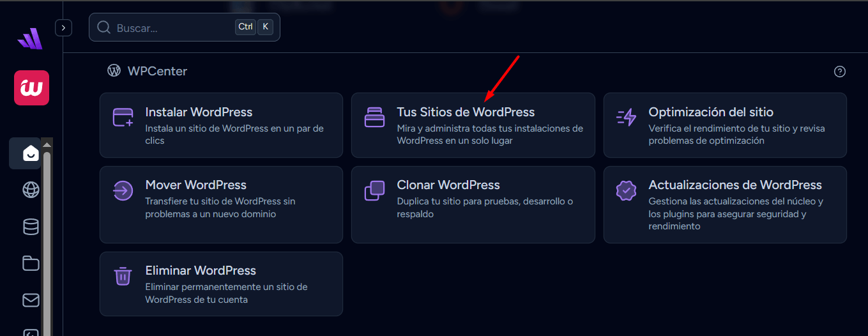Viewport: 868px width, 336px height.
Task: Open the database icon in sidebar
Action: click(x=30, y=227)
